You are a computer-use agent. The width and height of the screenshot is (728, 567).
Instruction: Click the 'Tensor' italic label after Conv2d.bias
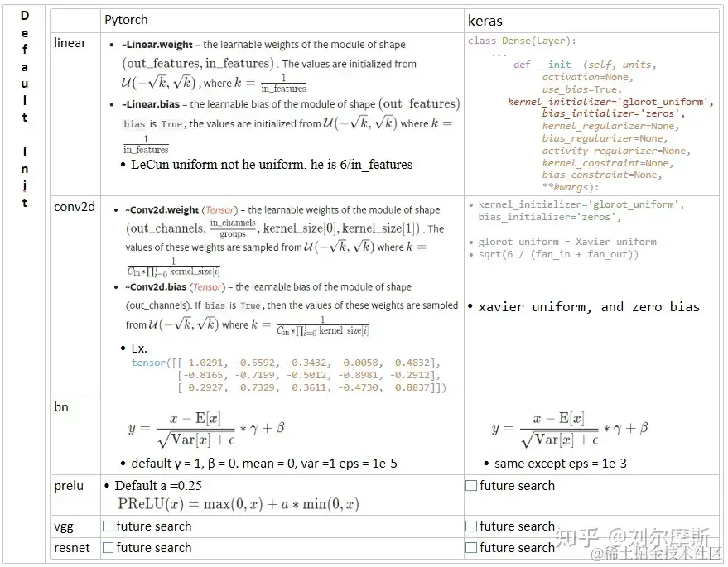coord(207,286)
